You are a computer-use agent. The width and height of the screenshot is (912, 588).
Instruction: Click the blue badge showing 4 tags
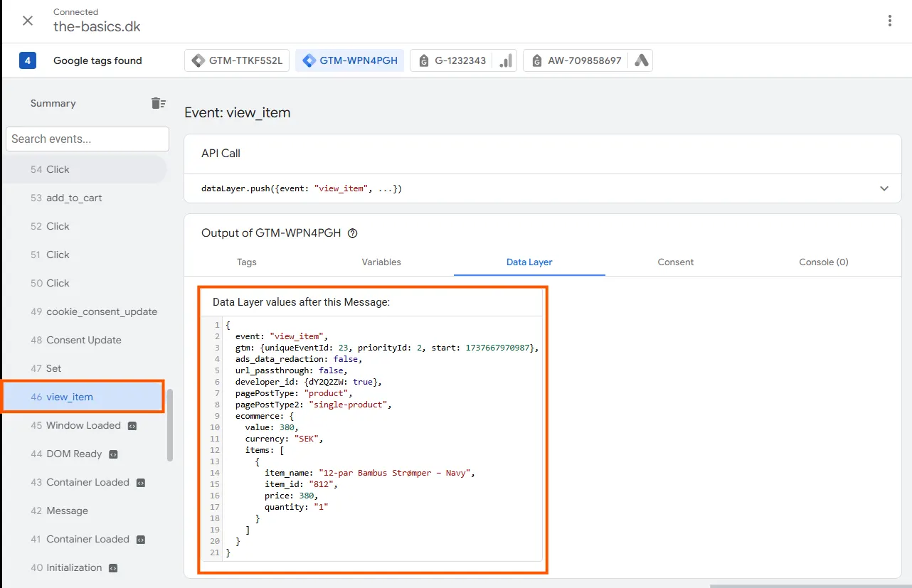(x=28, y=60)
